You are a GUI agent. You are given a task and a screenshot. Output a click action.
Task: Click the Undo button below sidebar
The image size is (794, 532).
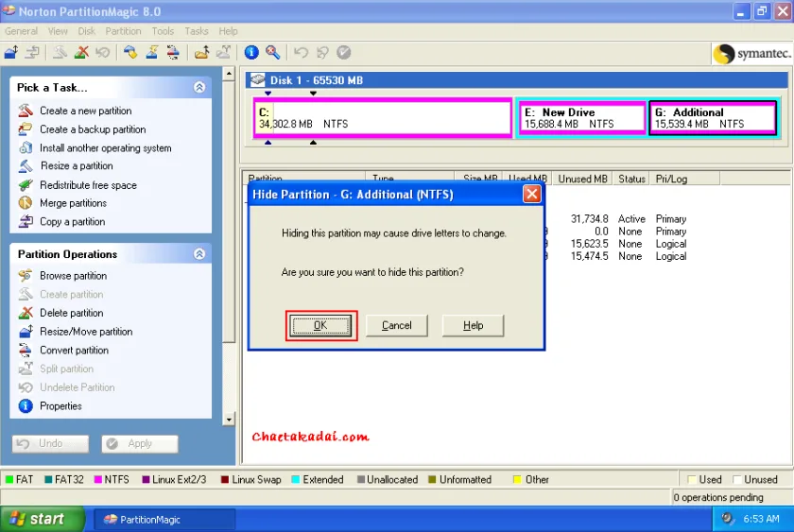click(x=50, y=444)
